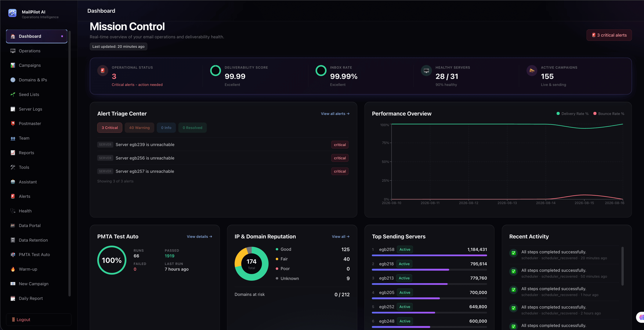Image resolution: width=644 pixels, height=330 pixels.
Task: Click green checkmark of 1 hour ago activity
Action: pos(513,290)
